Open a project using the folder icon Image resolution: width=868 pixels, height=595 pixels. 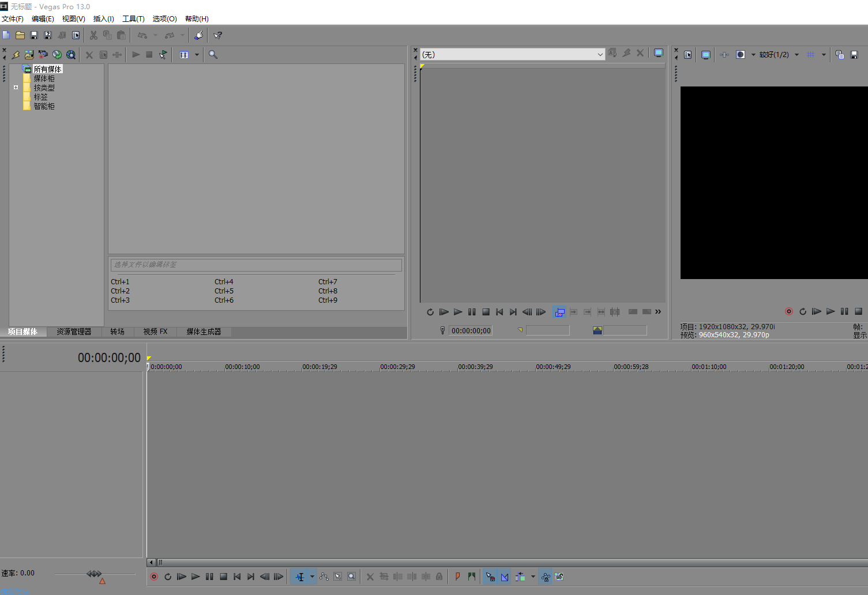[x=20, y=35]
